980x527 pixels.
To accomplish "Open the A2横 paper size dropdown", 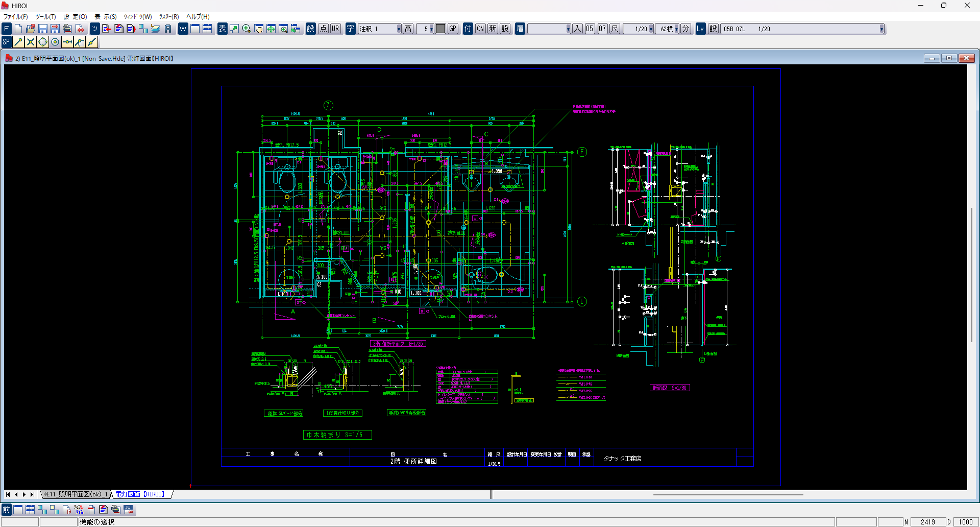I will pyautogui.click(x=676, y=29).
